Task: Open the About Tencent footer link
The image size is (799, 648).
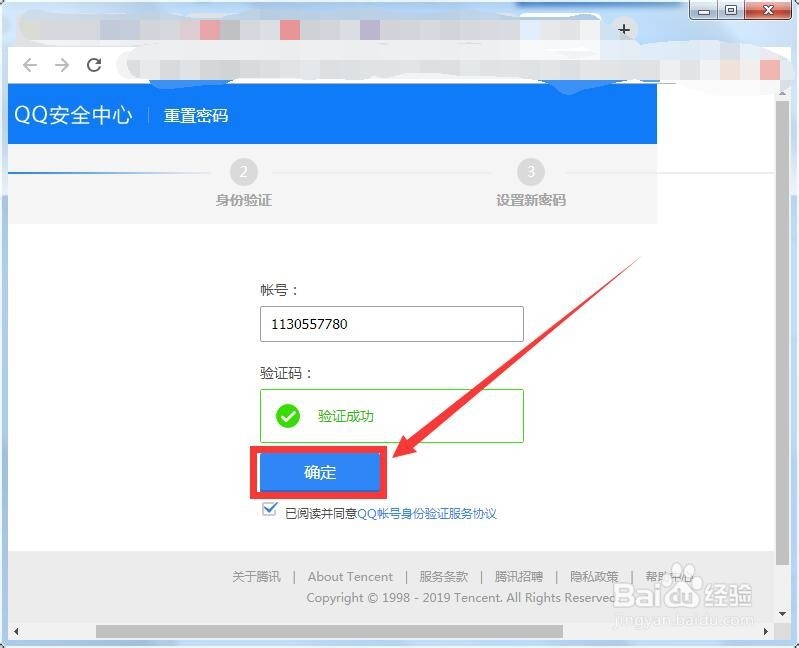Action: click(350, 577)
